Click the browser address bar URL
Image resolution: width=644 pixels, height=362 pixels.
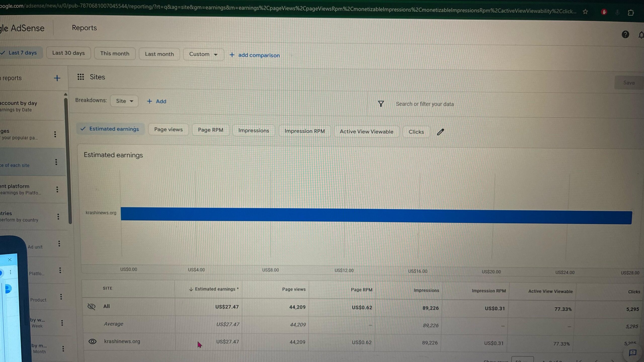288,9
